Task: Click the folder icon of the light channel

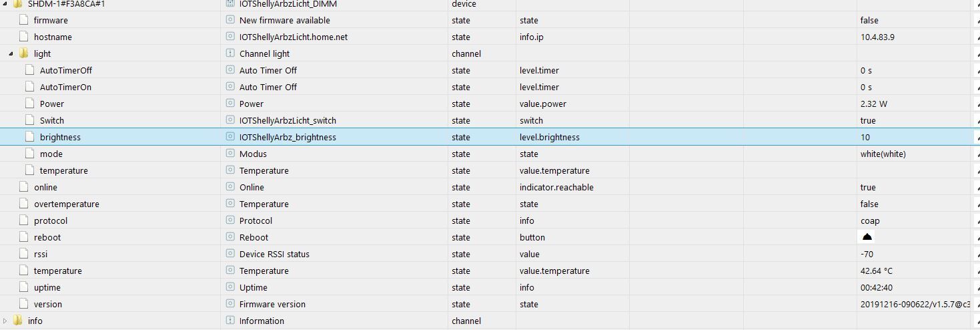Action: coord(24,53)
